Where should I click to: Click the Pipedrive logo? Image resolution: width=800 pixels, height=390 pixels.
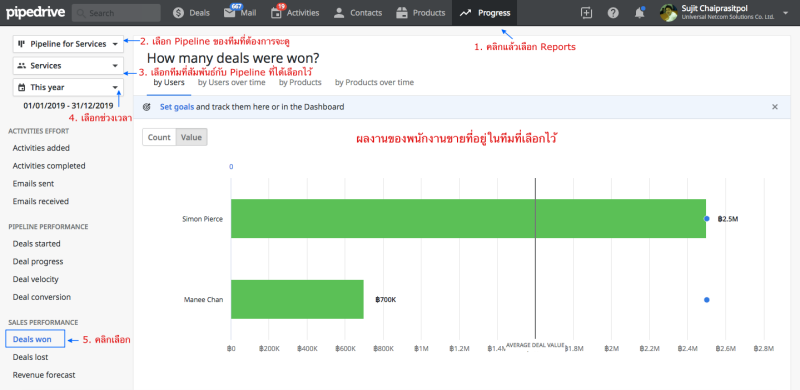tap(35, 12)
